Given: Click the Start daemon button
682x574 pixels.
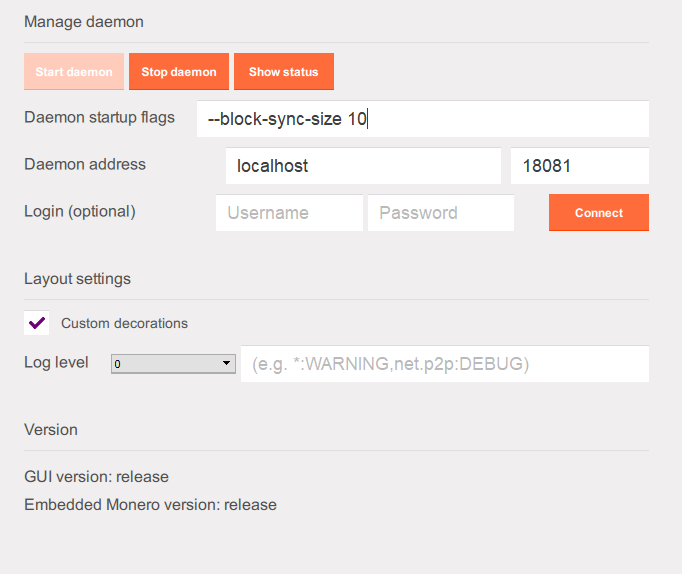Looking at the screenshot, I should pyautogui.click(x=74, y=72).
